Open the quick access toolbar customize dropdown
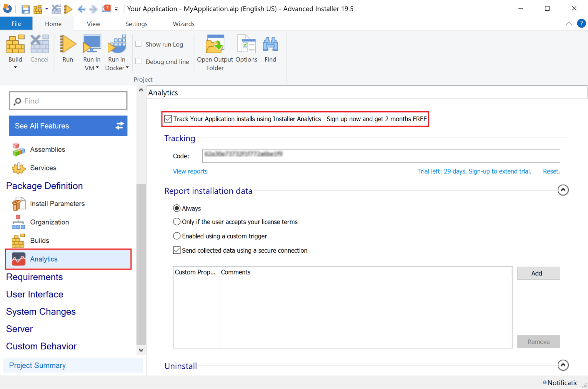588x389 pixels. pyautogui.click(x=116, y=9)
